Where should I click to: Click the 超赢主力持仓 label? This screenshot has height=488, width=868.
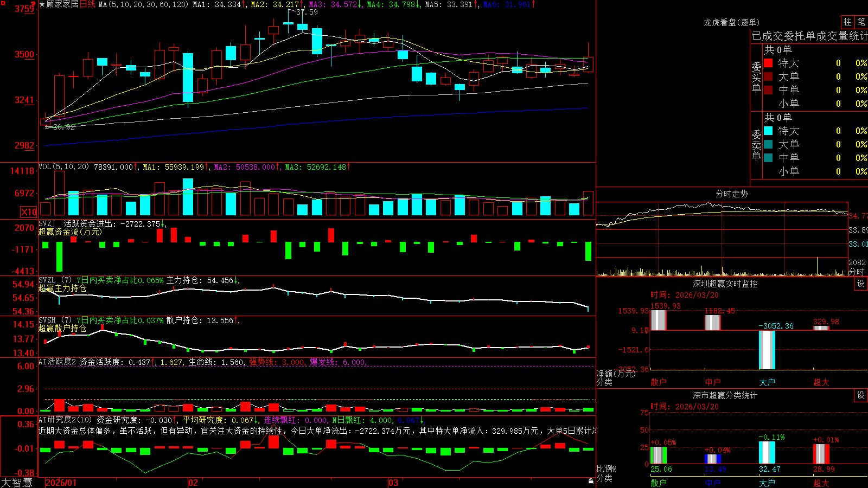pos(62,288)
